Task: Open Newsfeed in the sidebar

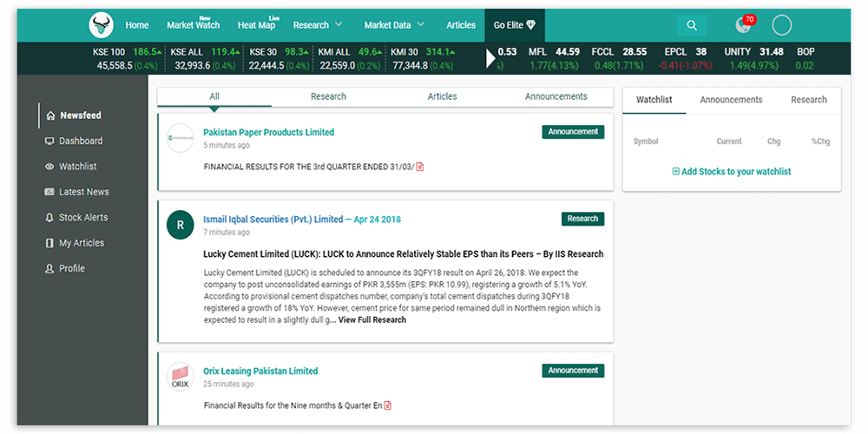Action: pos(81,115)
